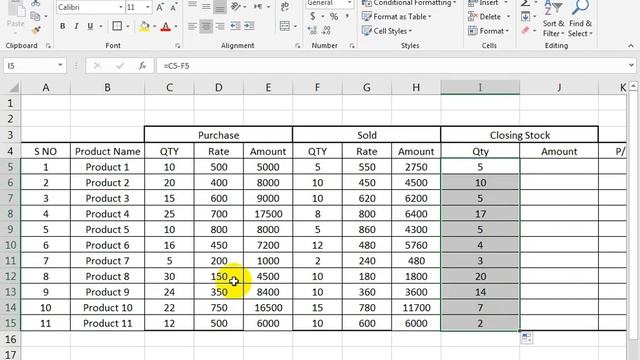Screen dimensions: 640x360
Task: Click the Copy icon in Clipboard
Action: pyautogui.click(x=36, y=16)
